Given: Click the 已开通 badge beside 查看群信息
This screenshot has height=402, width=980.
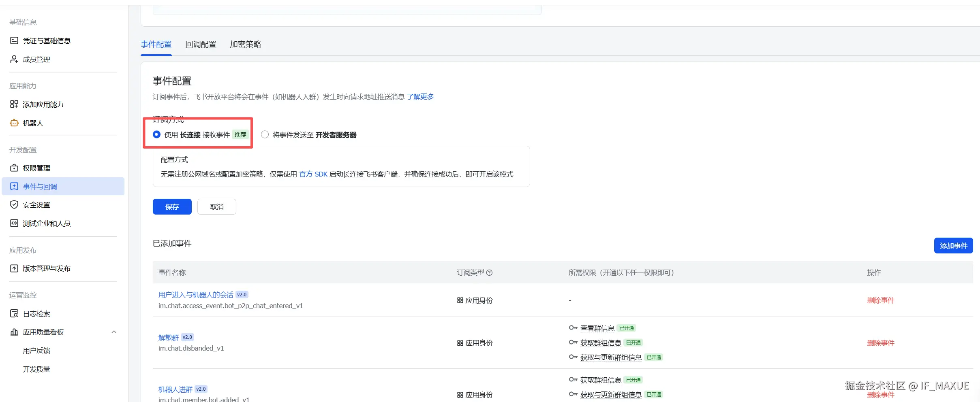Looking at the screenshot, I should click(627, 328).
